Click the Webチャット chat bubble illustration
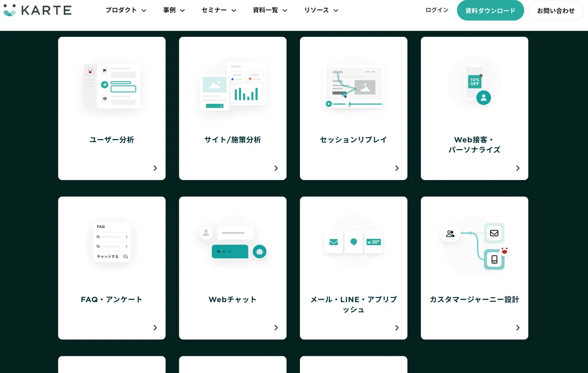Screen dimensions: 588x373 pyautogui.click(x=233, y=242)
